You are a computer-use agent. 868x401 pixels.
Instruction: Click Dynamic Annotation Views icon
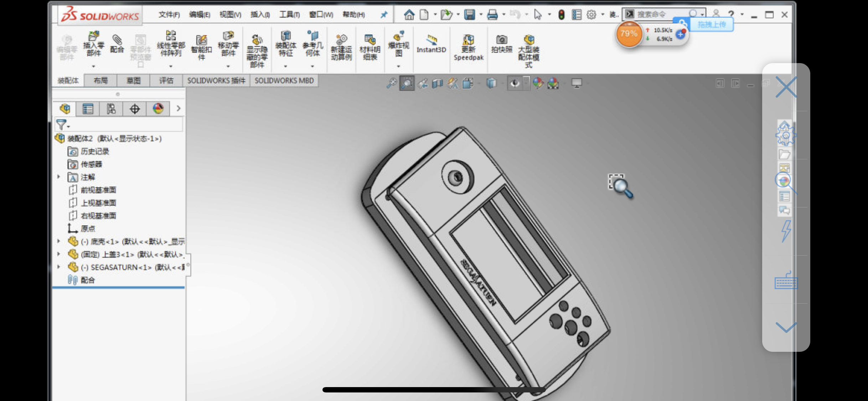(x=453, y=83)
